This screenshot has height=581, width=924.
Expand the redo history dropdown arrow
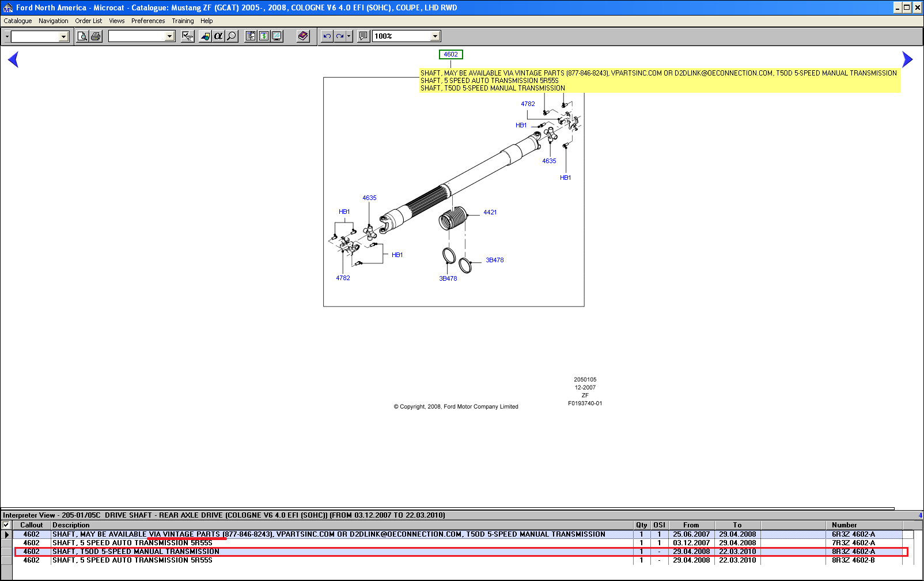349,36
